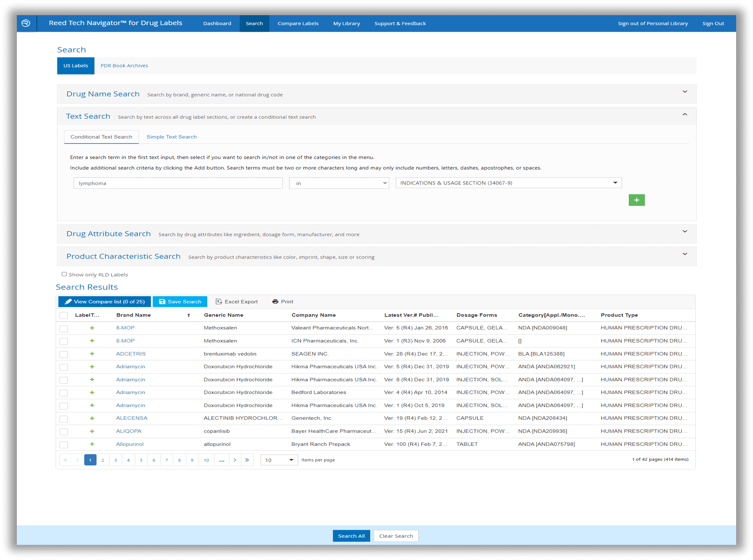This screenshot has width=753, height=560.
Task: Expand the ADCETRIS row plus icon
Action: pos(92,354)
